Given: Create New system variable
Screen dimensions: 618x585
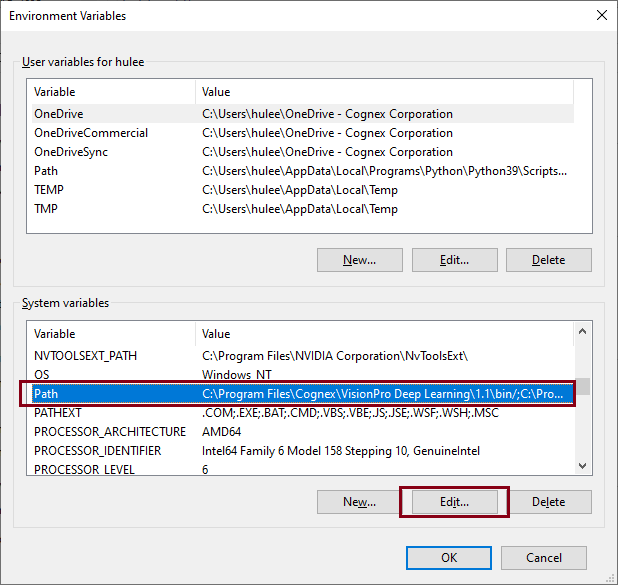Looking at the screenshot, I should [359, 502].
